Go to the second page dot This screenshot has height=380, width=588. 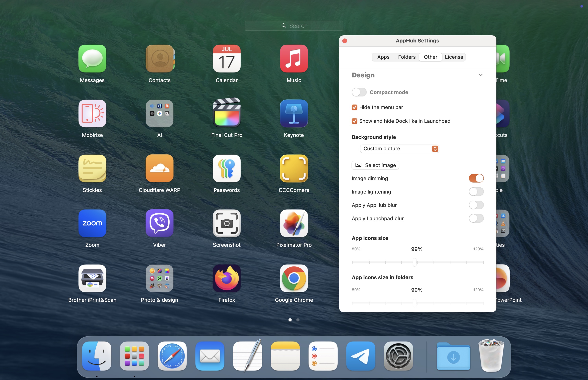click(x=298, y=320)
